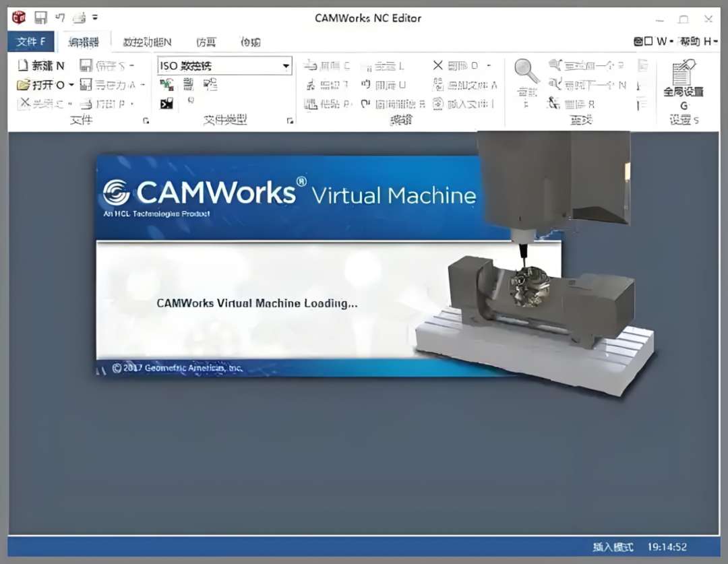Click Select All L in the edit group
Screen dimensions: 728x564
tap(383, 67)
